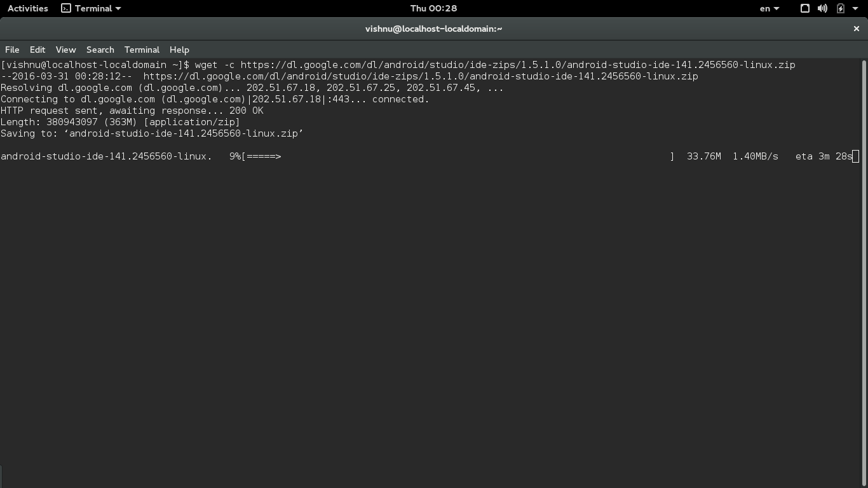Open the clock and calendar Thu 00:28
Viewport: 868px width, 488px height.
click(x=433, y=8)
